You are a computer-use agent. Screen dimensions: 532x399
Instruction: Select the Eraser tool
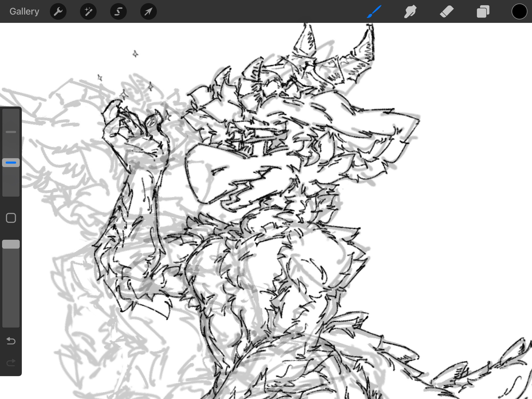click(447, 11)
